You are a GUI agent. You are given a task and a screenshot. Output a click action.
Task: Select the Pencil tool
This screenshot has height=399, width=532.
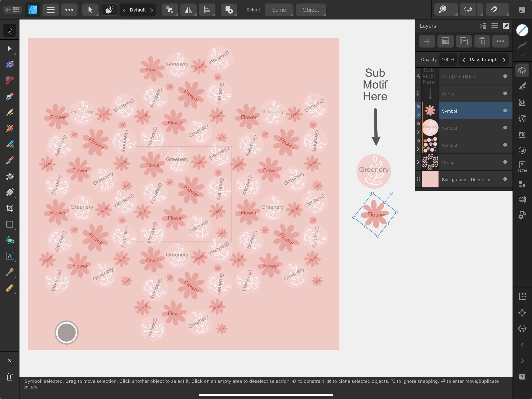tap(10, 113)
